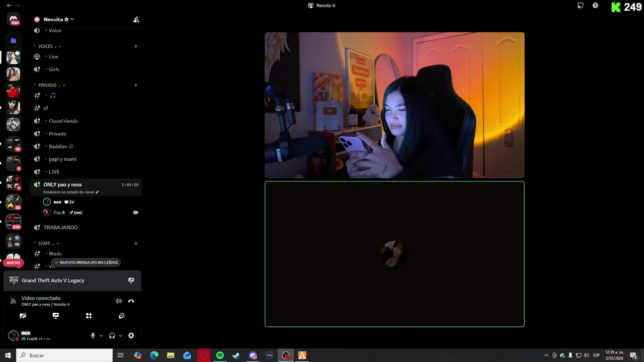This screenshot has height=362, width=644.
Task: Click the camera icon beside Pao
Action: (x=135, y=213)
